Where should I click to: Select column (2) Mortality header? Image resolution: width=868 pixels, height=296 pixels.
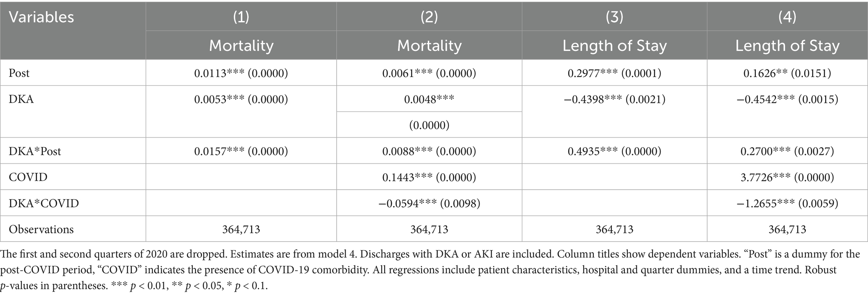point(429,45)
